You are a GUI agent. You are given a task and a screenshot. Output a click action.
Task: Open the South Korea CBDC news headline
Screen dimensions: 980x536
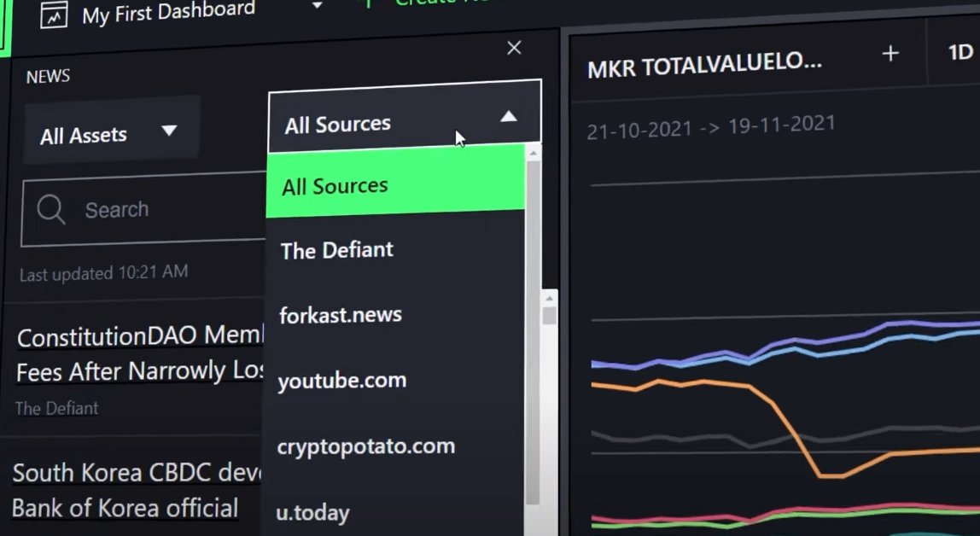[137, 490]
